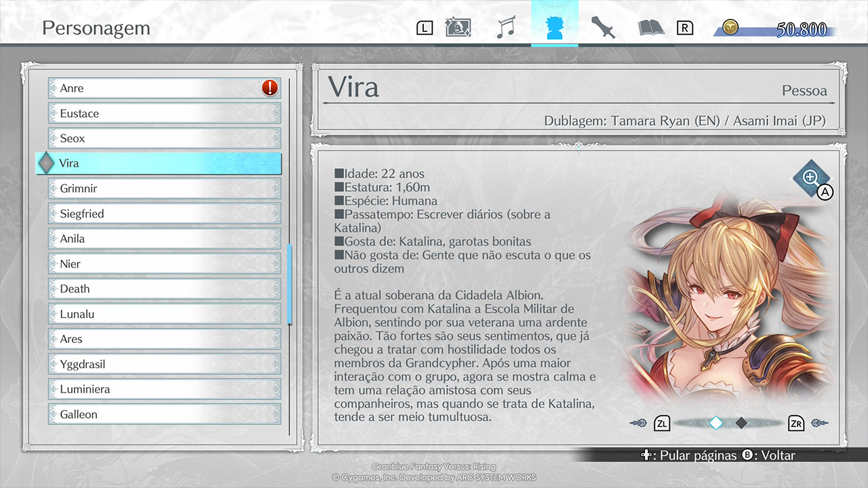
Task: Click the L shoulder button indicator
Action: tap(425, 28)
